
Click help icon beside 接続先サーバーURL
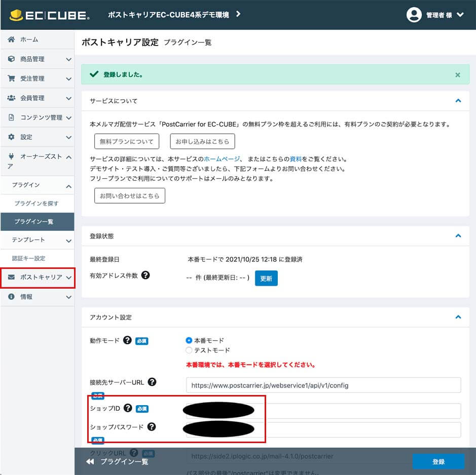pyautogui.click(x=152, y=382)
